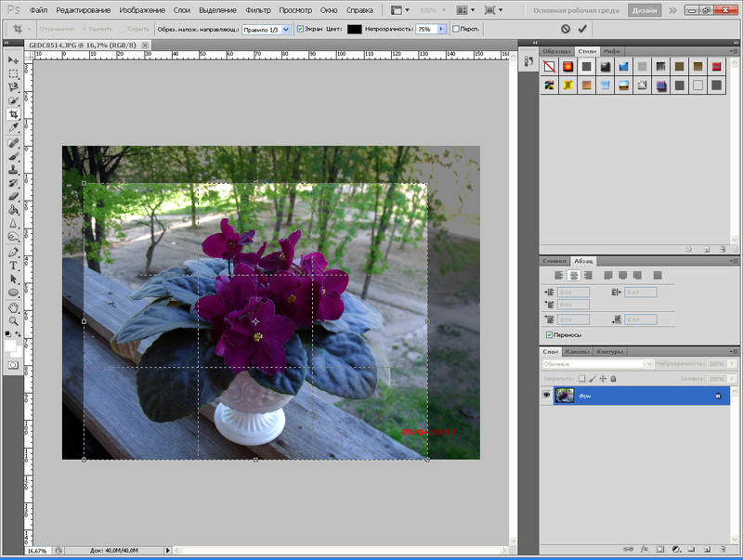The image size is (743, 560).
Task: Uncheck the Переносы hyphenation checkbox
Action: coord(550,334)
